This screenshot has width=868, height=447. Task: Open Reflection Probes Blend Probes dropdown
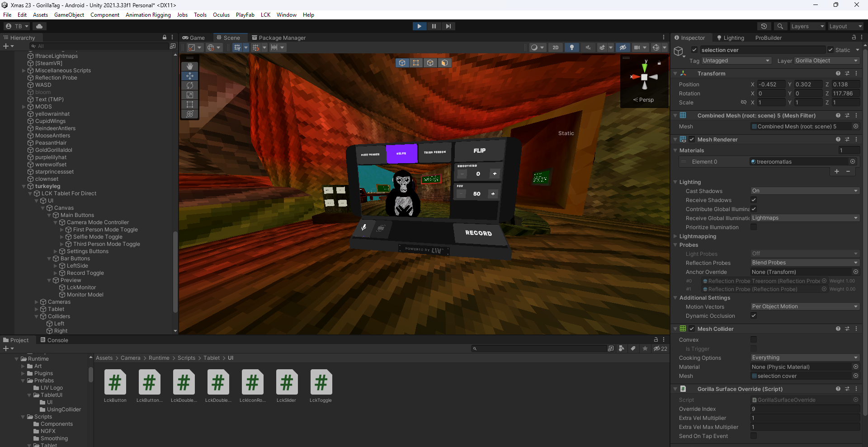tap(805, 263)
